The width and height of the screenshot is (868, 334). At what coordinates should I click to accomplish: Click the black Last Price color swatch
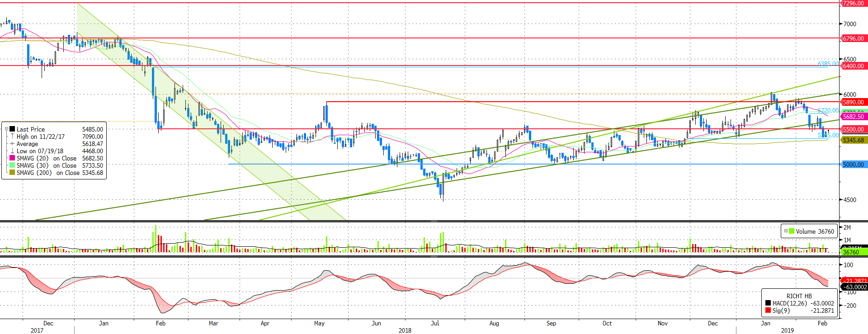point(12,129)
